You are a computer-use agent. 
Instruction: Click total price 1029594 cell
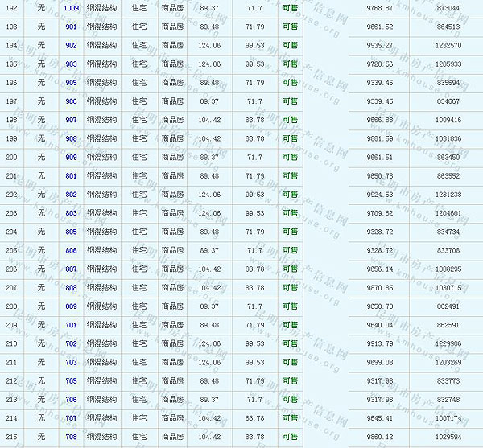[x=448, y=437]
